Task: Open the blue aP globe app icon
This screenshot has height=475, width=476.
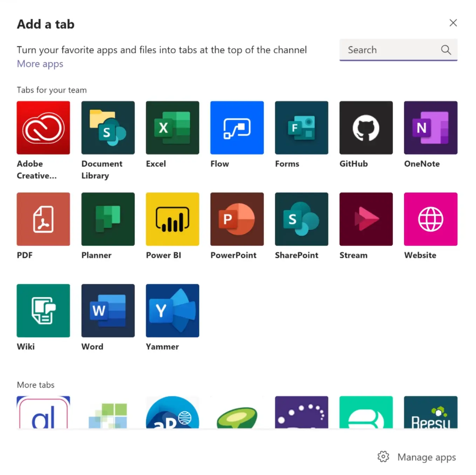Action: [172, 412]
